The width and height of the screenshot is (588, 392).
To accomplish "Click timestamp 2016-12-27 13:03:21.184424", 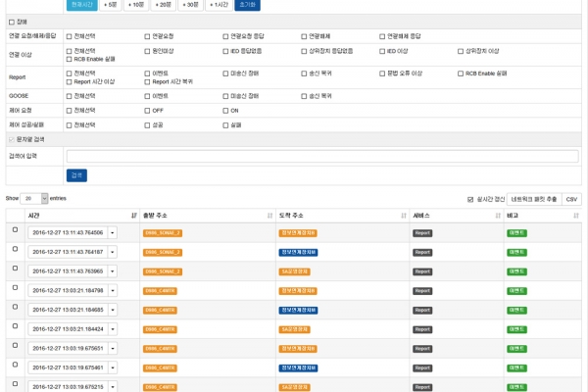I will tap(68, 329).
